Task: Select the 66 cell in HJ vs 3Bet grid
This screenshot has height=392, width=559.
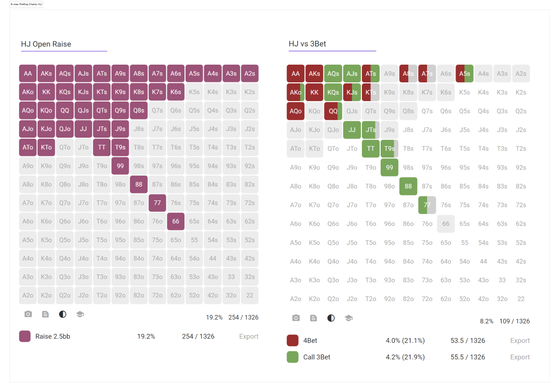Action: click(x=446, y=224)
